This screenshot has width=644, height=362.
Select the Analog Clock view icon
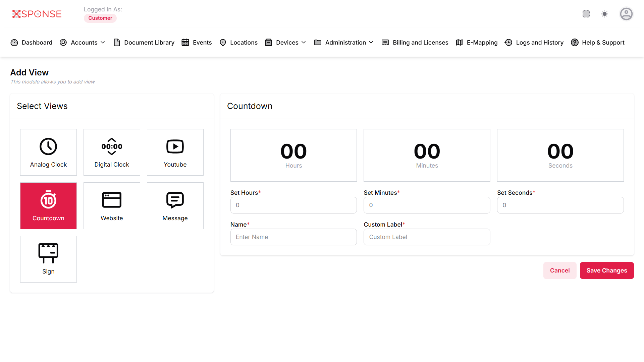click(x=48, y=147)
